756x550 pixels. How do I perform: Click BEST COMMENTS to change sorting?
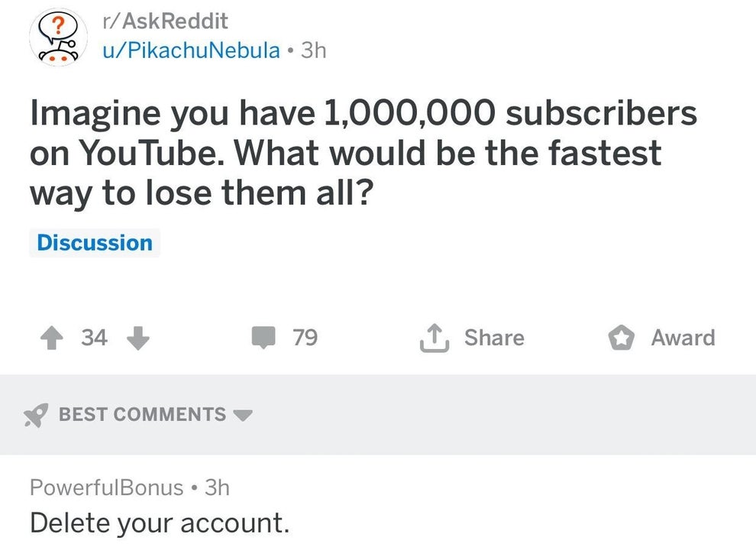pyautogui.click(x=145, y=415)
